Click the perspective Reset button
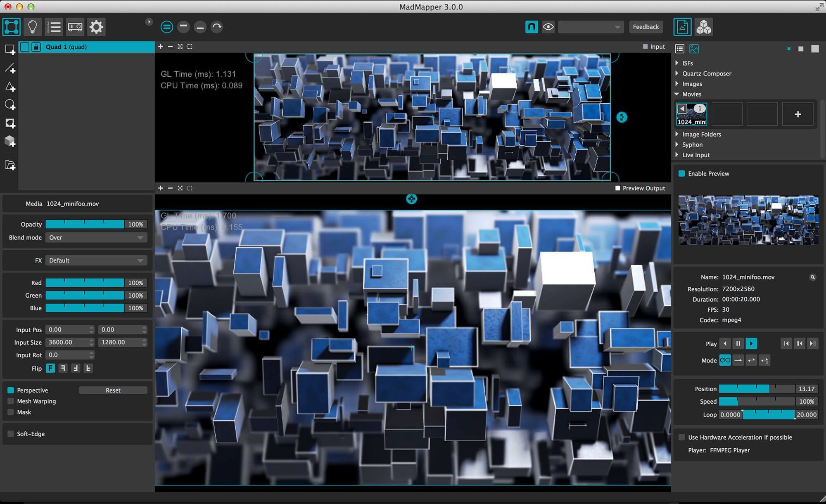Image resolution: width=826 pixels, height=504 pixels. [113, 390]
